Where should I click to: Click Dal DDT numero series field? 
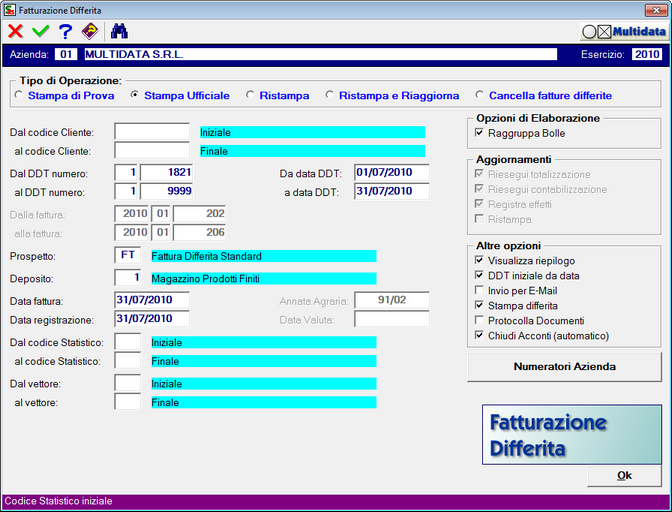126,173
